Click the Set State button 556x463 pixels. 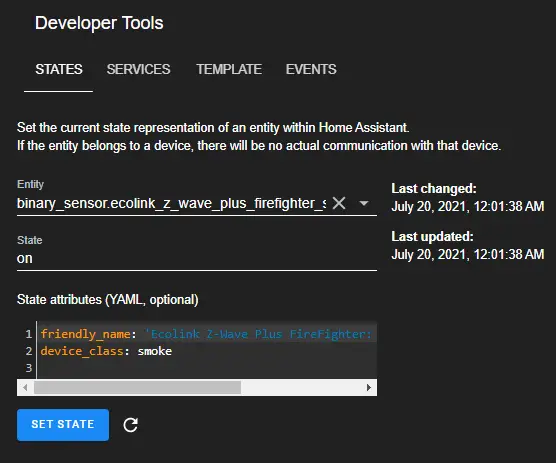63,425
